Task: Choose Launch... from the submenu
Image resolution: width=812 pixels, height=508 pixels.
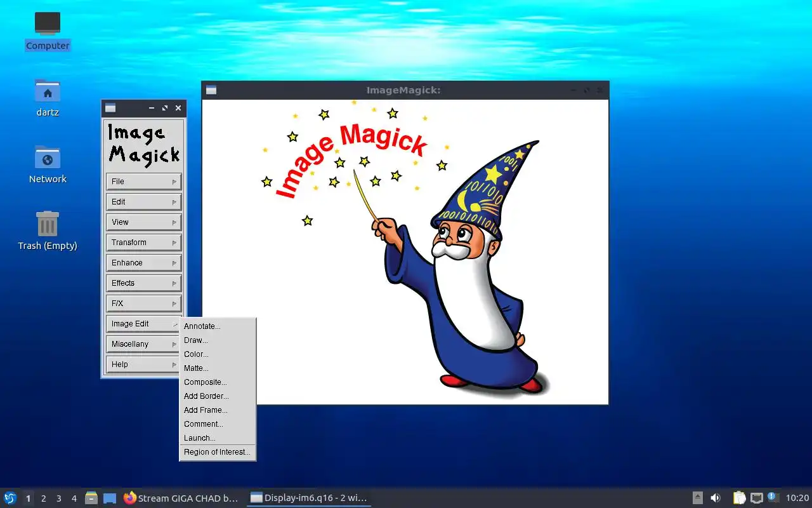Action: pyautogui.click(x=218, y=438)
